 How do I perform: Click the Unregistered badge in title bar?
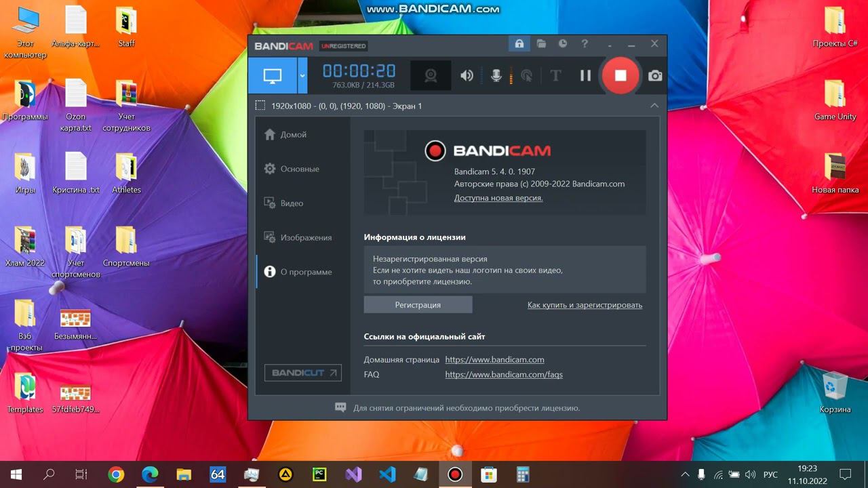(343, 46)
